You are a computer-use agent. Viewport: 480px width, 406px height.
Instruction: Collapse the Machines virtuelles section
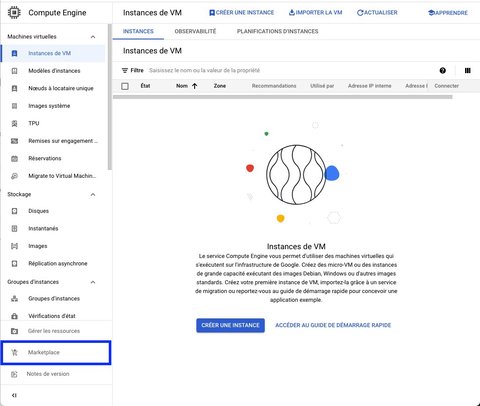[93, 37]
